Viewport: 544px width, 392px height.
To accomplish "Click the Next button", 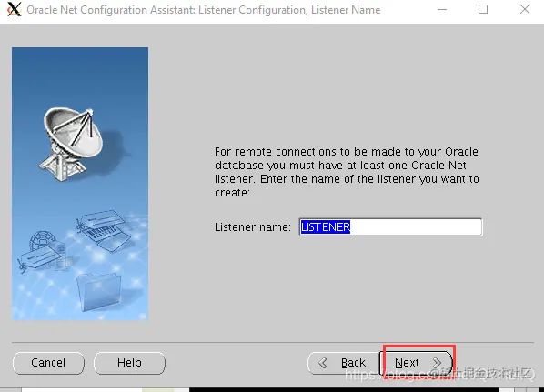I will coord(416,363).
